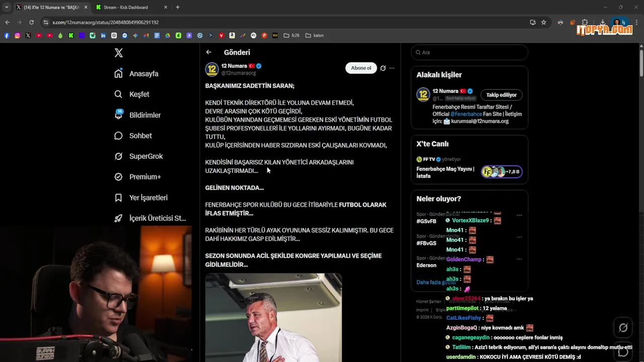
Task: Open the @12numaraorg handle link on post
Action: pos(238,73)
